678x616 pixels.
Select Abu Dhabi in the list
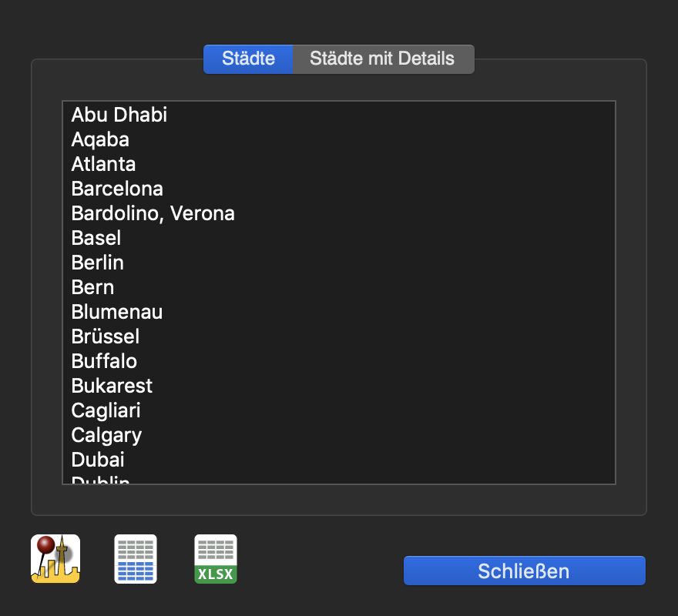(x=339, y=115)
